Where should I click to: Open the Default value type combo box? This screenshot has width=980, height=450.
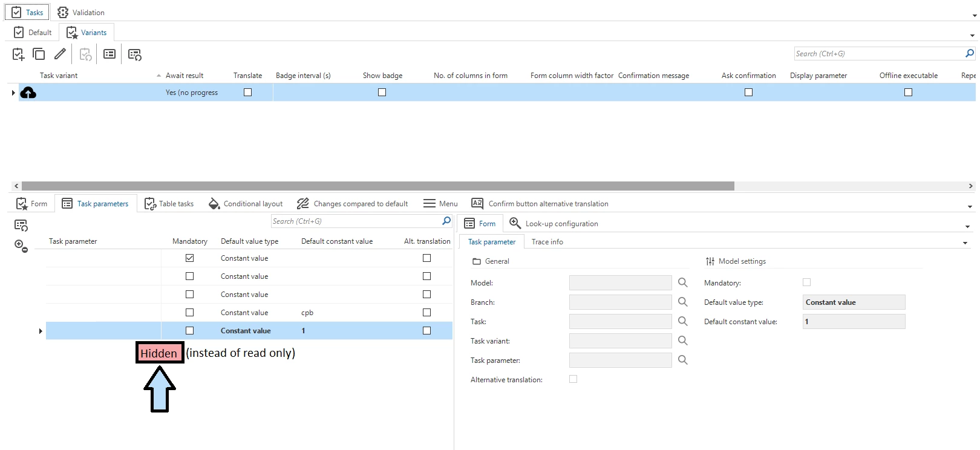coord(854,302)
